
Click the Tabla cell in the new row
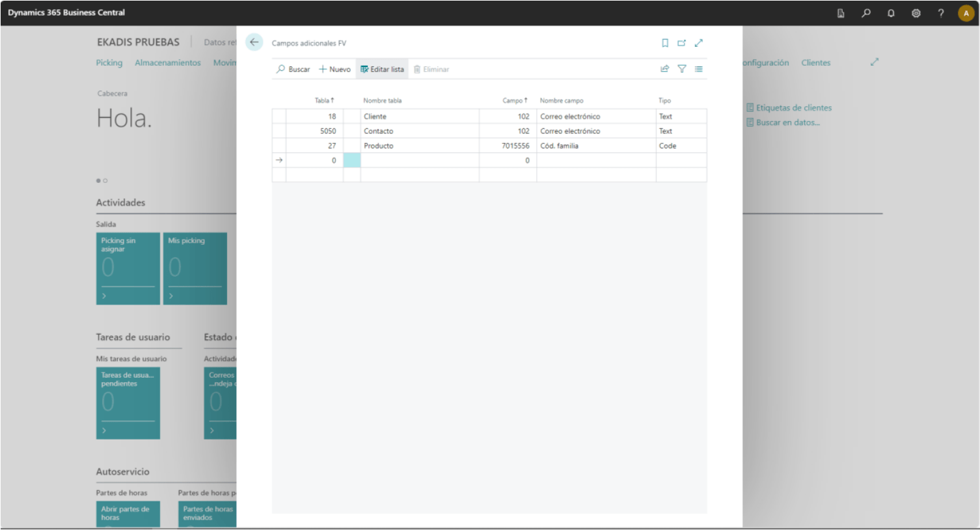[314, 160]
